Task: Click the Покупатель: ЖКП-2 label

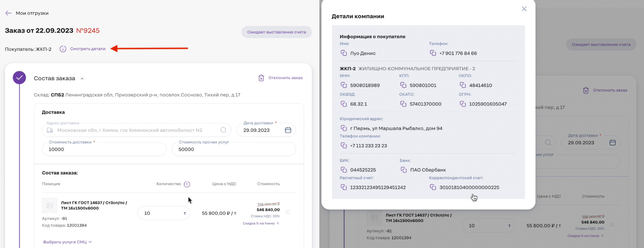Action: pos(28,49)
